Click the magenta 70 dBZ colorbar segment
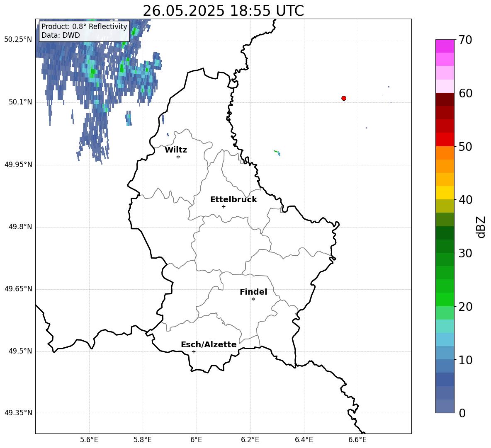This screenshot has width=491, height=448. coord(445,46)
